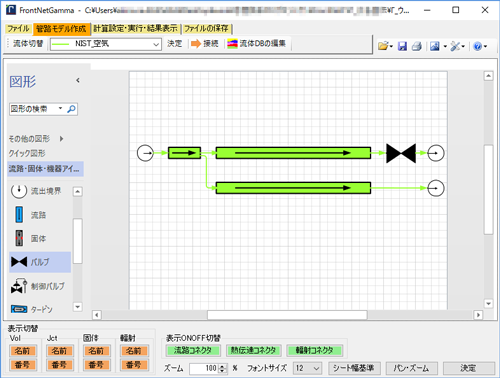Click the 流体切替 toolbar label
Screen dimensions: 500x378
(x=28, y=44)
